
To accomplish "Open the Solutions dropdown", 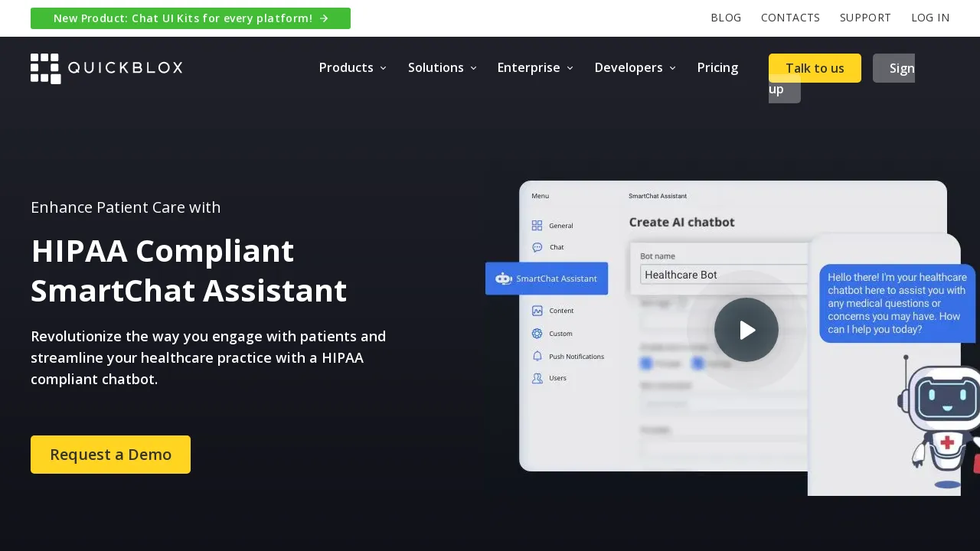I will pyautogui.click(x=442, y=68).
